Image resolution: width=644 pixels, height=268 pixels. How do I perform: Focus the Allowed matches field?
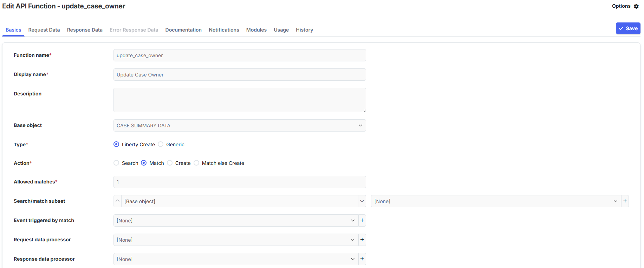click(x=240, y=182)
